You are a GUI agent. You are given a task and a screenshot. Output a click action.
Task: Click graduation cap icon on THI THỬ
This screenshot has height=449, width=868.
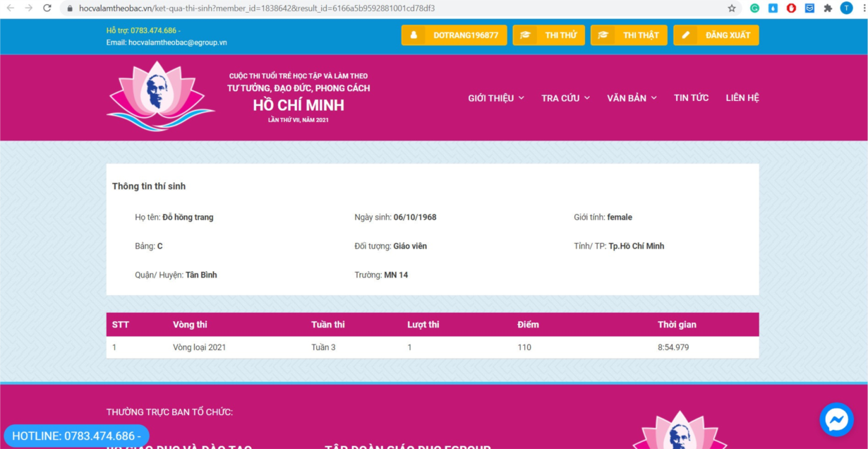[526, 35]
